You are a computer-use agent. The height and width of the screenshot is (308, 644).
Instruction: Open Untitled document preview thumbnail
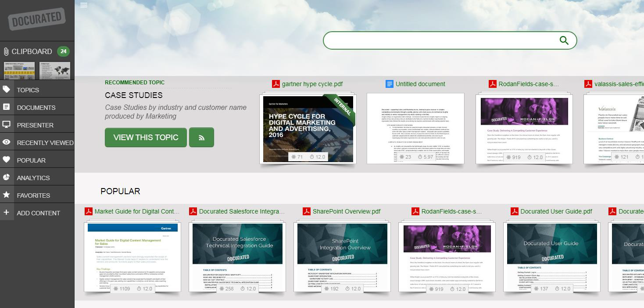pyautogui.click(x=415, y=129)
